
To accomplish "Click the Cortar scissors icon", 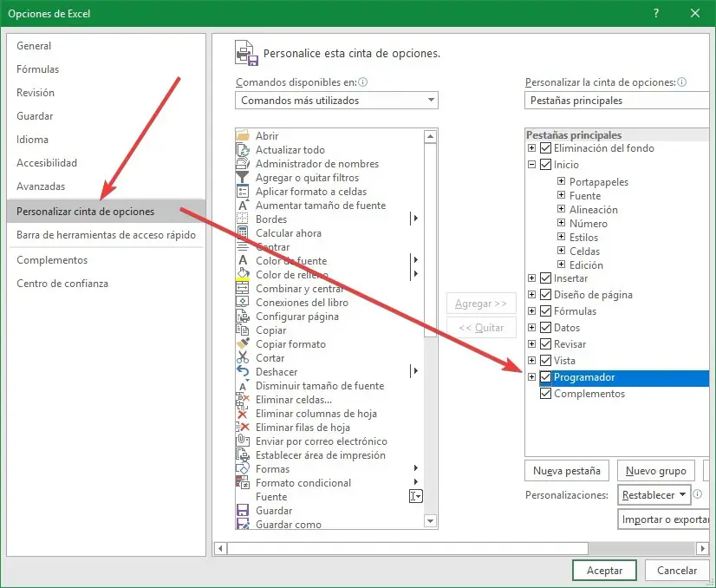I will click(x=243, y=357).
